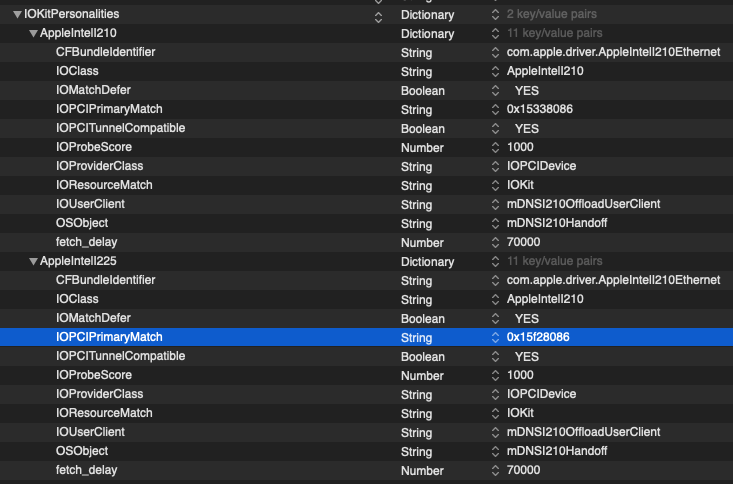Viewport: 733px width, 484px height.
Task: Select fetch_delay key under AppleIntelI210
Action: pos(86,242)
